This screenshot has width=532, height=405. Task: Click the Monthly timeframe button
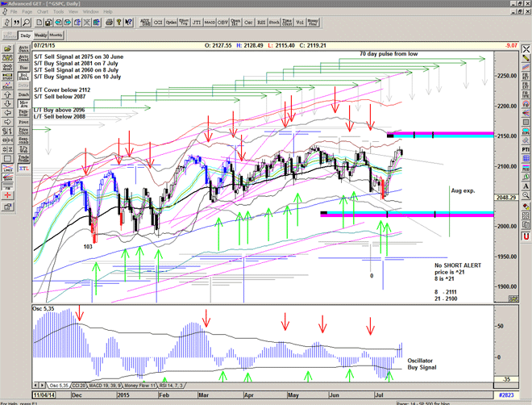click(56, 35)
